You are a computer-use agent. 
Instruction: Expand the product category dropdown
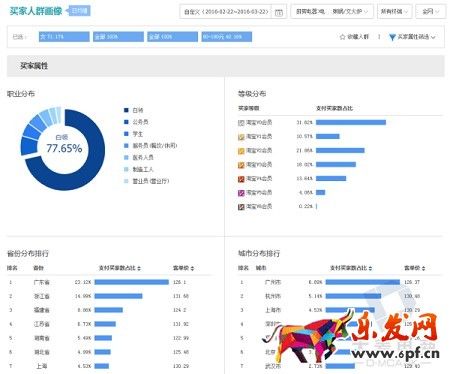coord(332,12)
